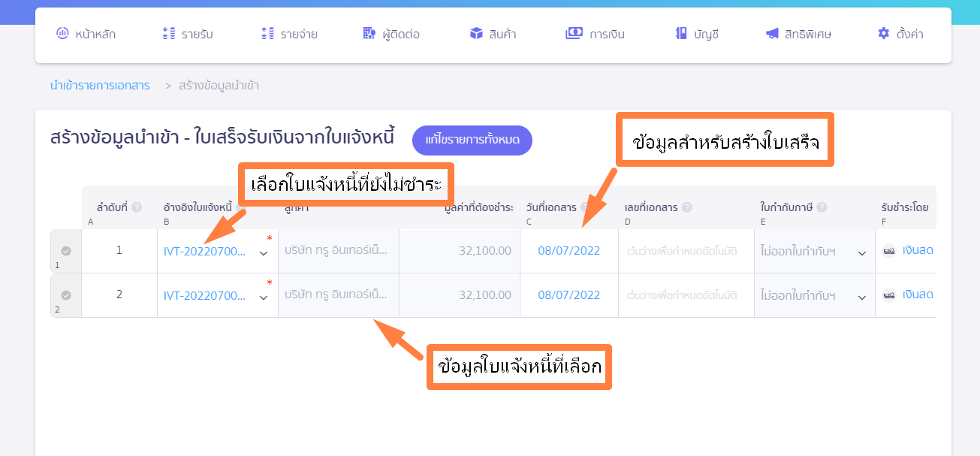Open the ผู้ติดต่อ contacts menu
Image resolution: width=980 pixels, height=456 pixels.
coord(390,34)
